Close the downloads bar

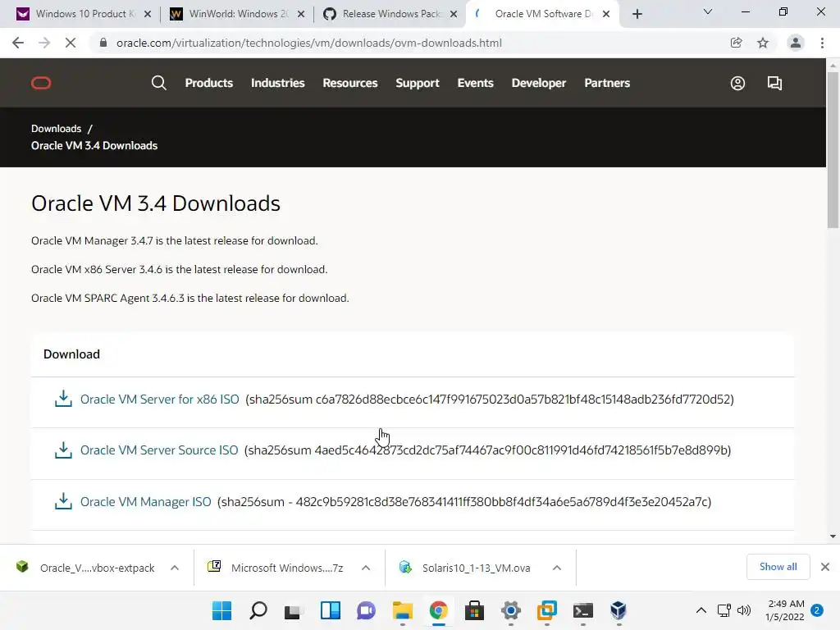(825, 567)
